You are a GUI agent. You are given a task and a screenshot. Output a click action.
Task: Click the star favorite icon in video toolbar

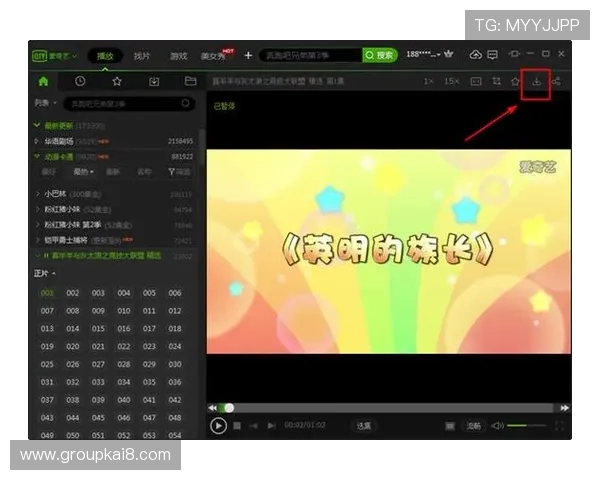coord(515,81)
